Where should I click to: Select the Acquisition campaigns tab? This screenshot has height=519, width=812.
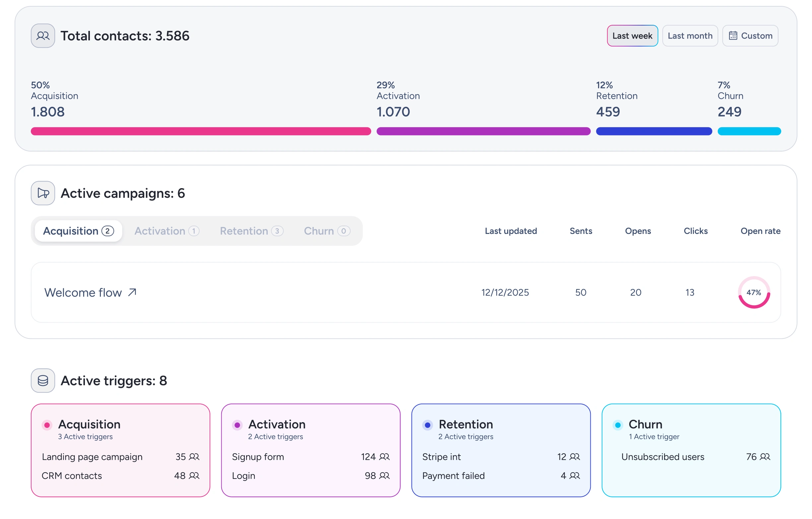pos(78,231)
